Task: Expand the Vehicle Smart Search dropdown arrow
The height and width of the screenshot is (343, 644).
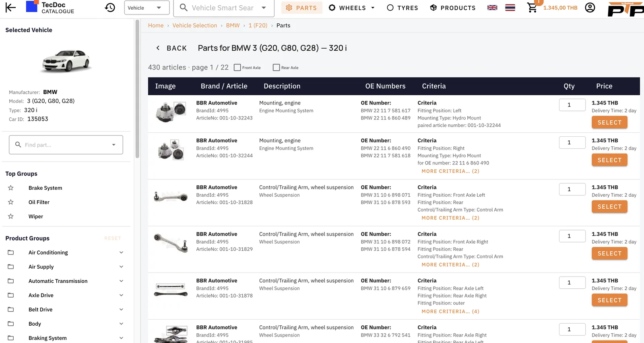Action: click(264, 8)
